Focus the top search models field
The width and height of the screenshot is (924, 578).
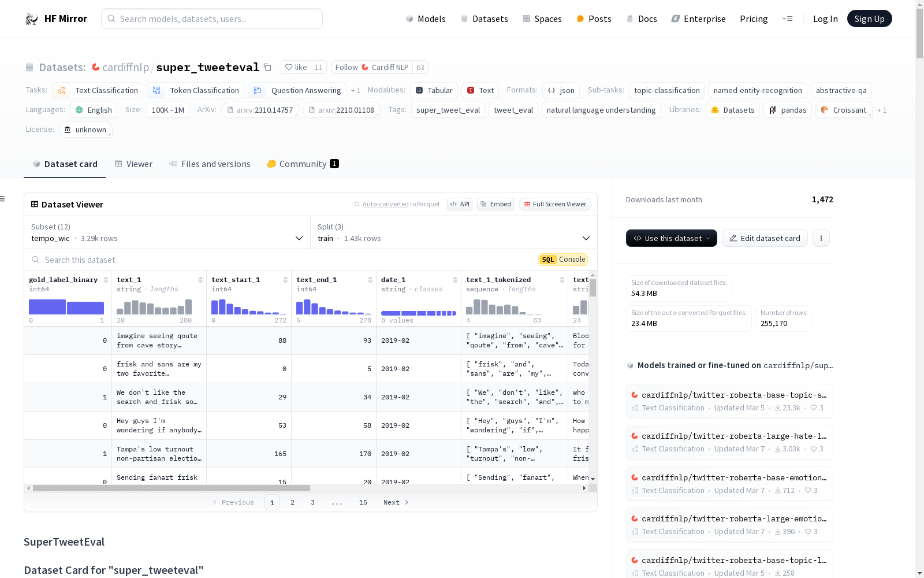(212, 18)
